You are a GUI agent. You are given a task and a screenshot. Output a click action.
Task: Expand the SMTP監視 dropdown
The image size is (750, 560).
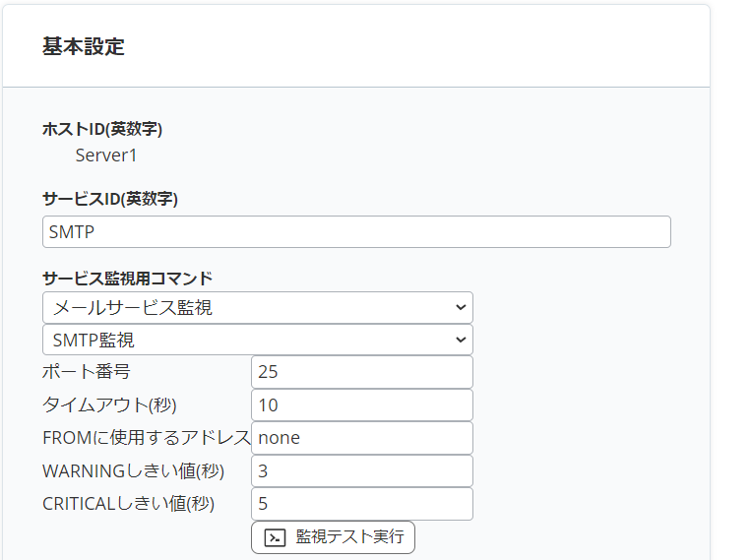[x=257, y=340]
